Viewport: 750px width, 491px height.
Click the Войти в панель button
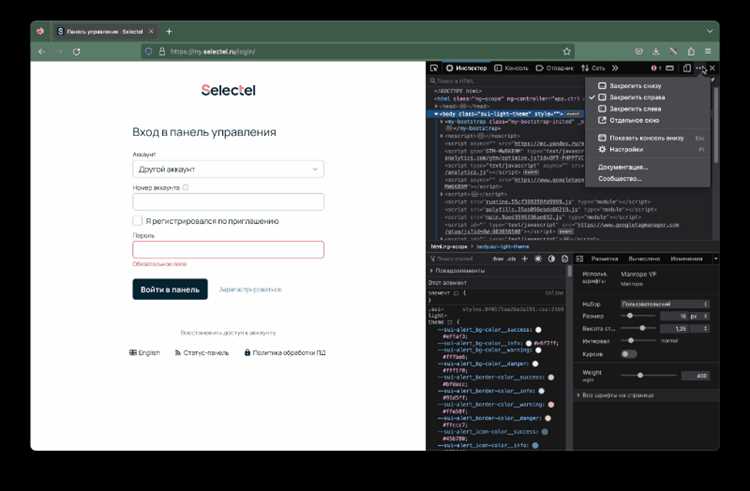pos(170,289)
